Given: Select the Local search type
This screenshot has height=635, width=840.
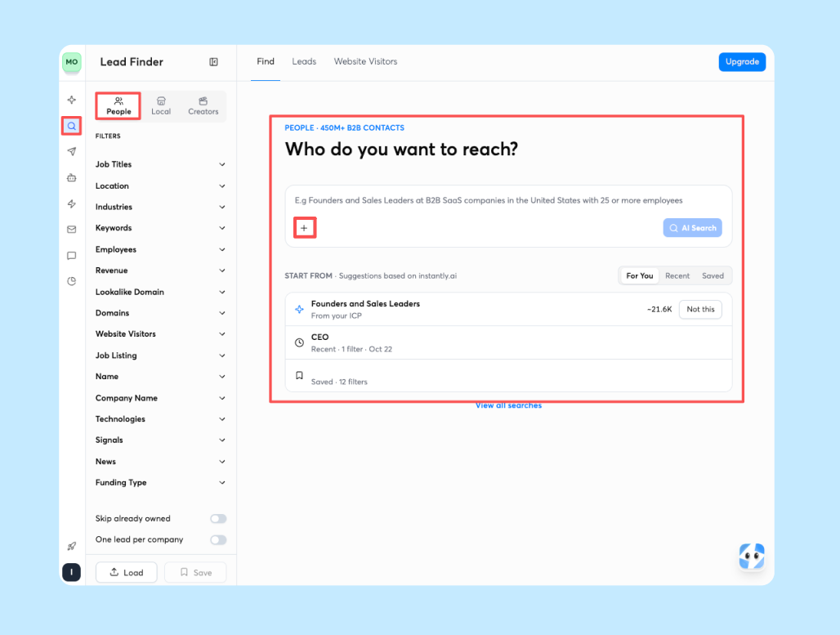Looking at the screenshot, I should point(161,105).
